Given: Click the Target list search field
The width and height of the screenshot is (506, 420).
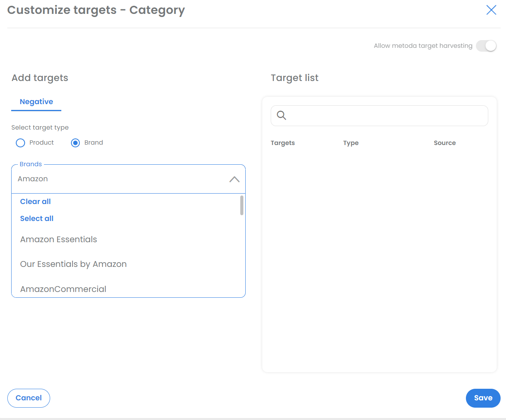Looking at the screenshot, I should click(379, 116).
